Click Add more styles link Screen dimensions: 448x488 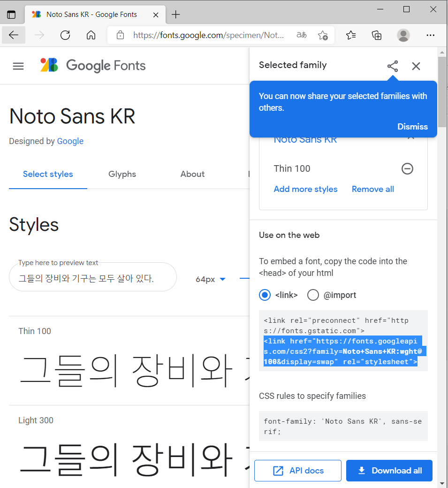(305, 189)
